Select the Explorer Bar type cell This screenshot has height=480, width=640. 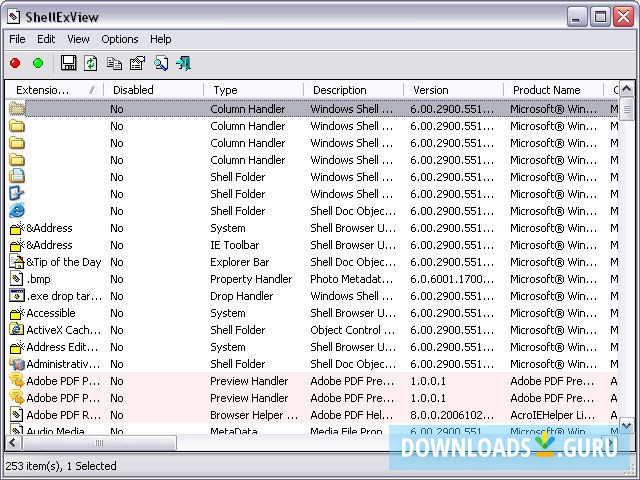(239, 262)
